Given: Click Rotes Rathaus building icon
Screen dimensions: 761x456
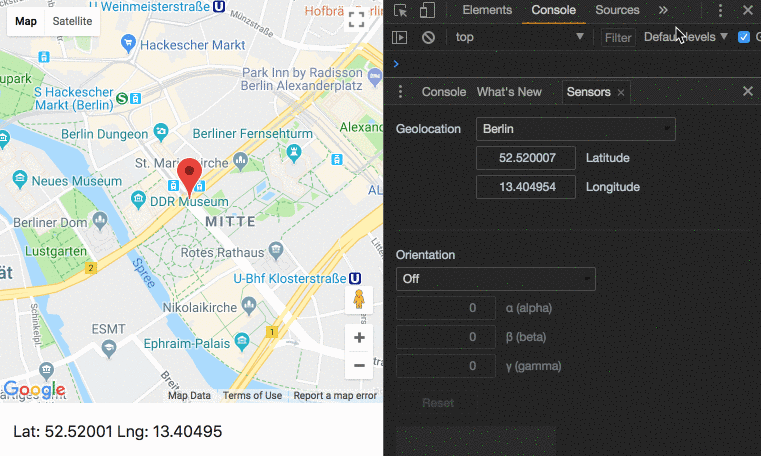Looking at the screenshot, I should [x=276, y=250].
